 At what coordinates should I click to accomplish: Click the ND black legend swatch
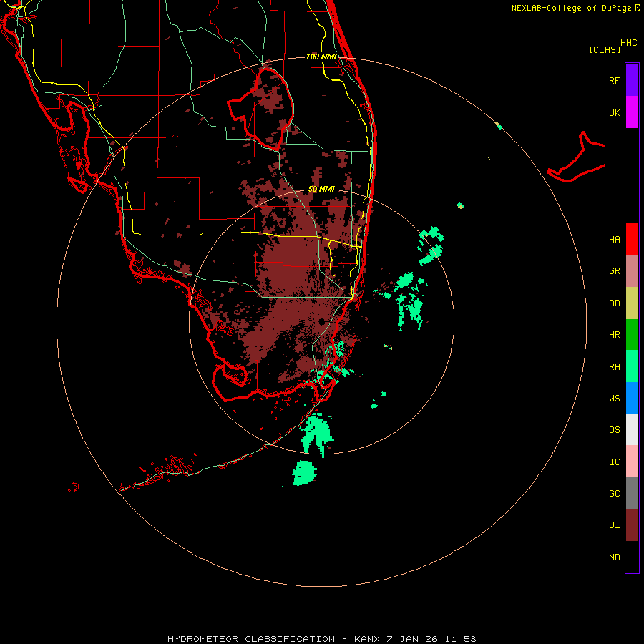[632, 557]
